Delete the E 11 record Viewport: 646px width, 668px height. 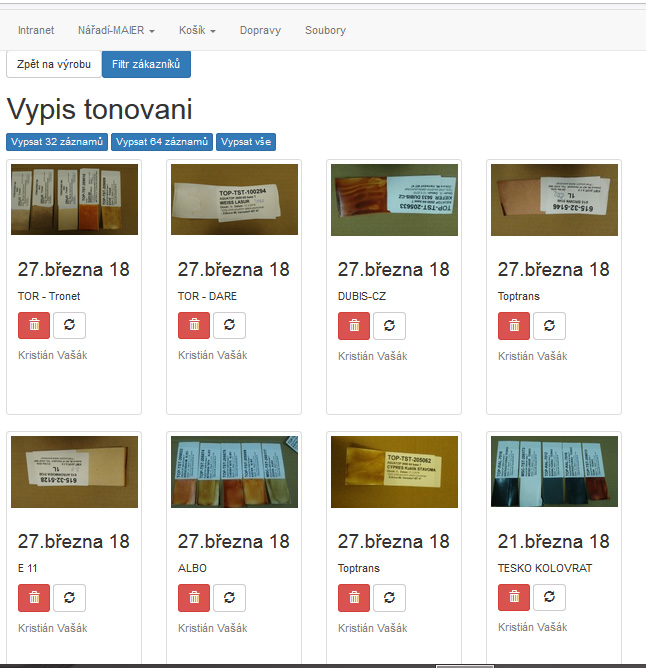[34, 597]
